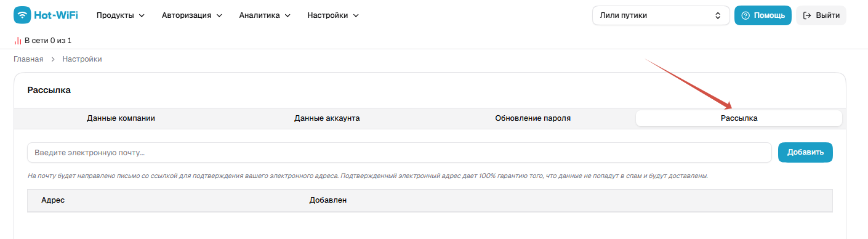Screen dimensions: 868x239
Task: Click the exit arrow icon in Выйти
Action: (x=808, y=15)
